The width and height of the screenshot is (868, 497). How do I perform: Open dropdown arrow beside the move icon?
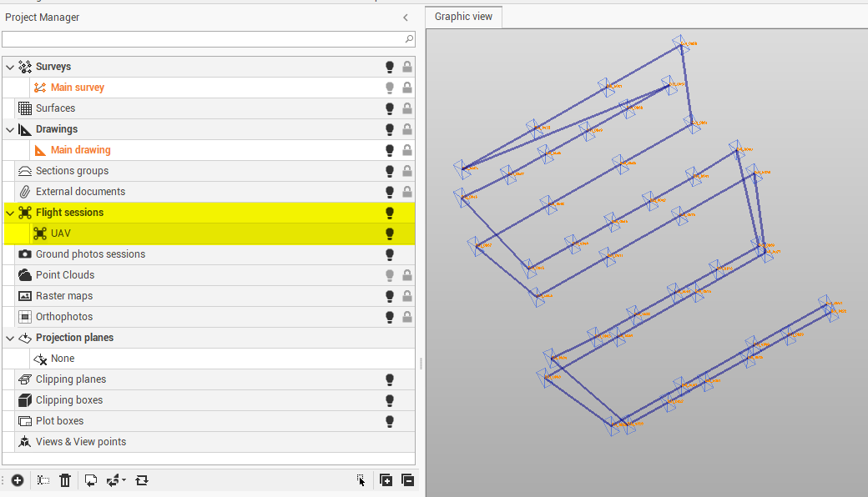point(124,480)
